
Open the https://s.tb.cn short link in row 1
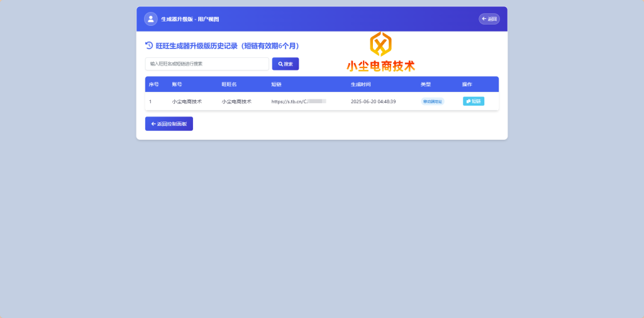298,101
